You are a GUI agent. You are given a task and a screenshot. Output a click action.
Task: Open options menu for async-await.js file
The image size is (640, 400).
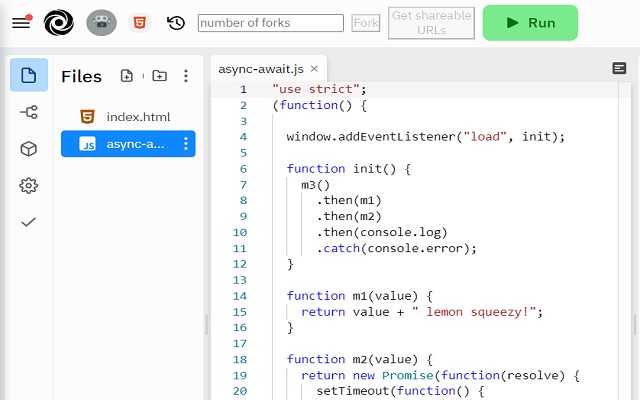(x=185, y=144)
